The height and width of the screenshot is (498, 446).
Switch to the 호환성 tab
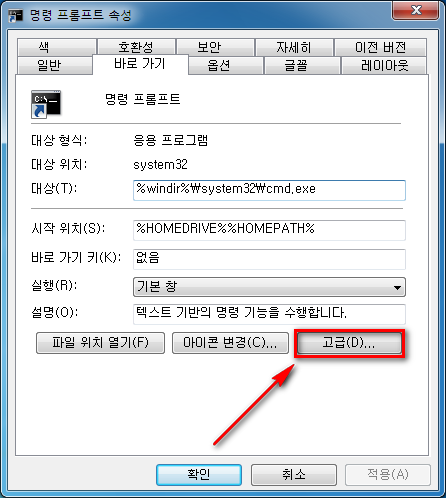click(x=136, y=47)
